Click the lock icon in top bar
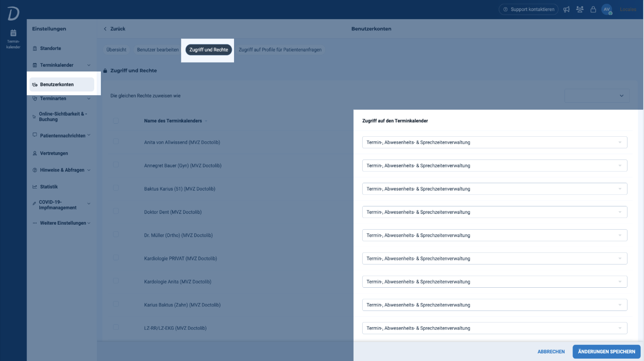644x361 pixels. click(x=593, y=9)
